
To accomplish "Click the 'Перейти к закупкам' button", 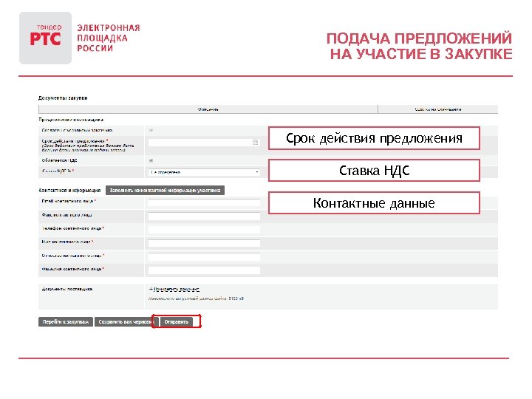I will 66,321.
